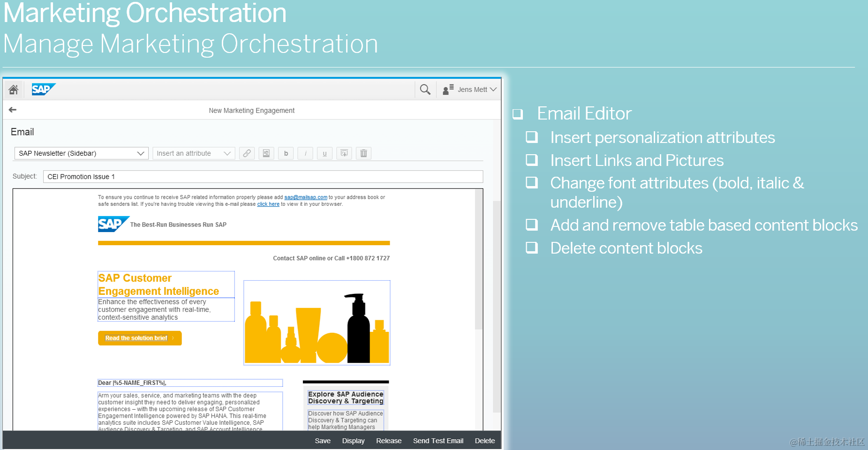Click "Add and remove table based content blocks"
Image resolution: width=868 pixels, height=450 pixels.
[704, 225]
